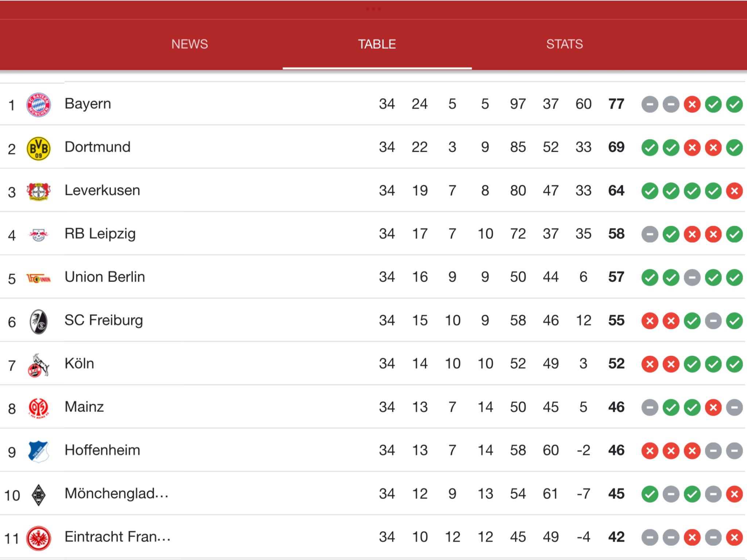Open the Union Berlin logo
Screen dimensions: 747x560
38,279
